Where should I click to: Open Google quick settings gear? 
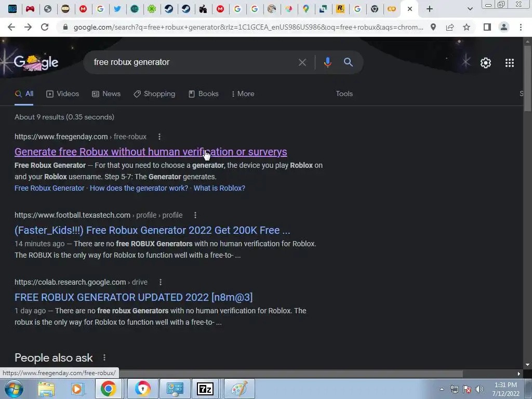tap(486, 63)
